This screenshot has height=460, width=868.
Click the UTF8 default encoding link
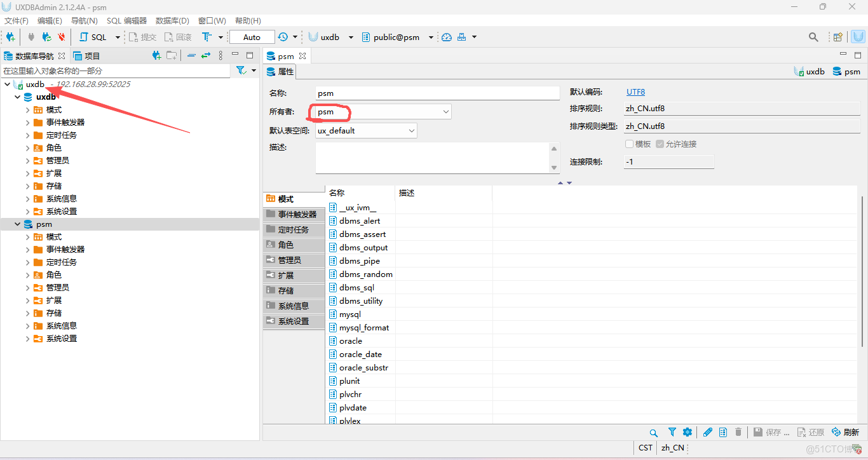coord(636,92)
